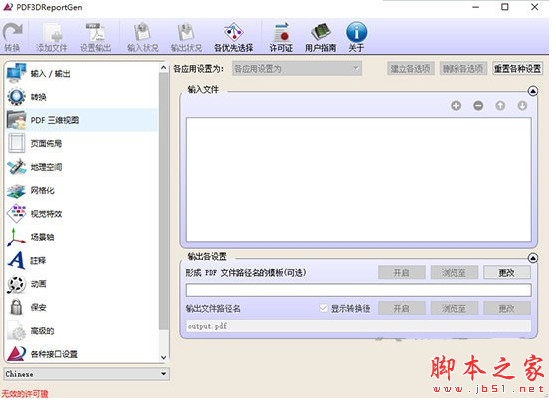Viewport: 556px width, 400px height.
Task: Select PDF 三维视图 in the sidebar
Action: (x=82, y=120)
